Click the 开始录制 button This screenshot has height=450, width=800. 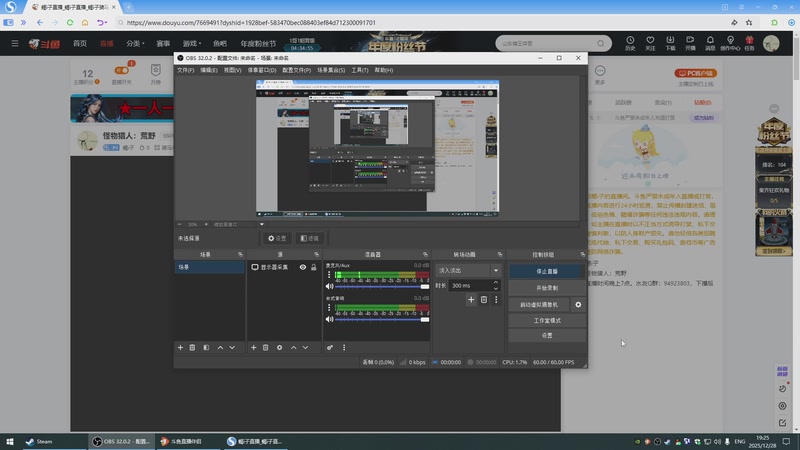pyautogui.click(x=547, y=287)
